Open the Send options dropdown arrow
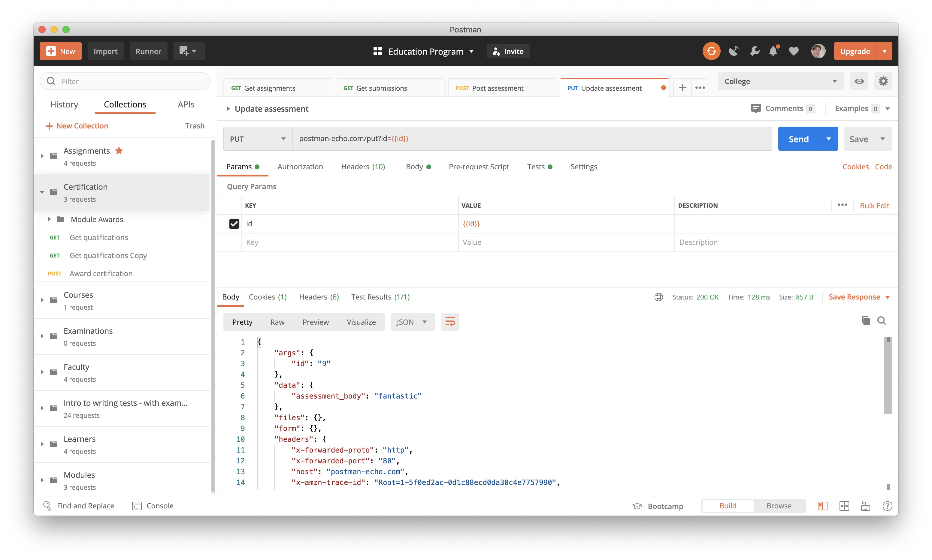Screen dimensions: 932x560 829,138
